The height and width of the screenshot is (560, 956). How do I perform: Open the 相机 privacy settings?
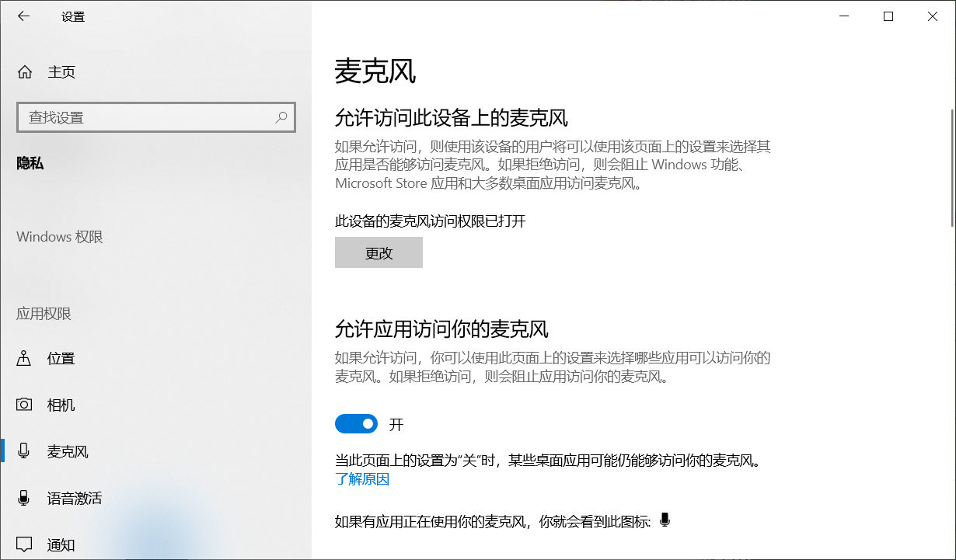(x=61, y=405)
